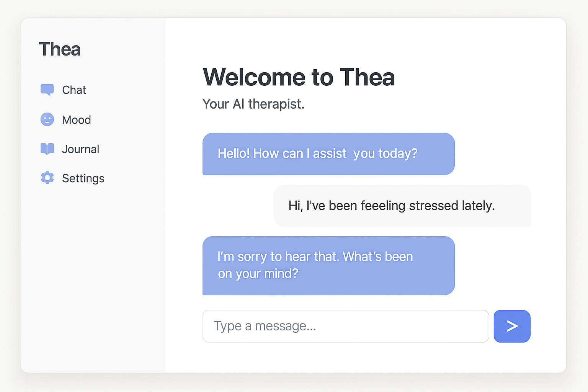
Task: Click the 'Your AI therapist' subtitle
Action: [x=253, y=104]
